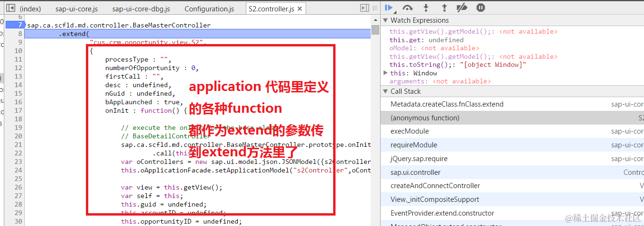Select the View._initCompositeSupport stack frame

click(x=512, y=199)
